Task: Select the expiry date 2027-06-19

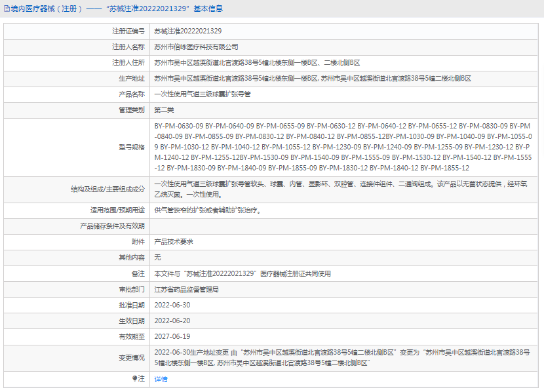Action: tap(172, 336)
